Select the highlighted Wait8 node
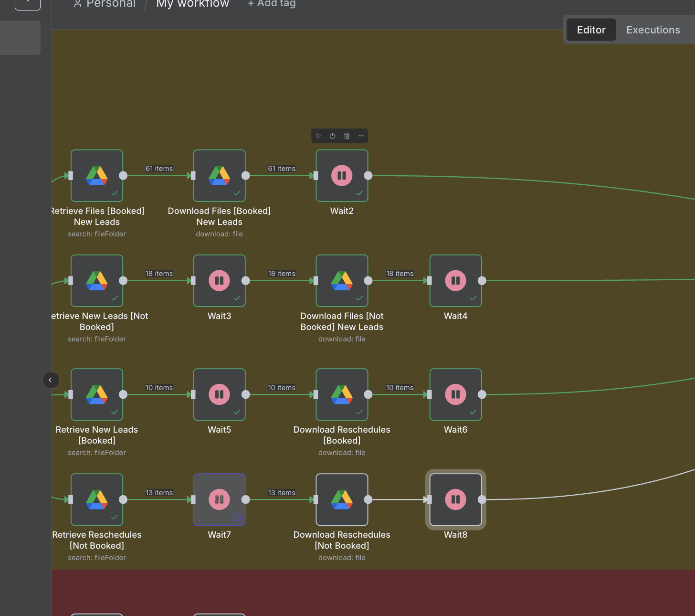Viewport: 695px width, 616px height. click(456, 499)
